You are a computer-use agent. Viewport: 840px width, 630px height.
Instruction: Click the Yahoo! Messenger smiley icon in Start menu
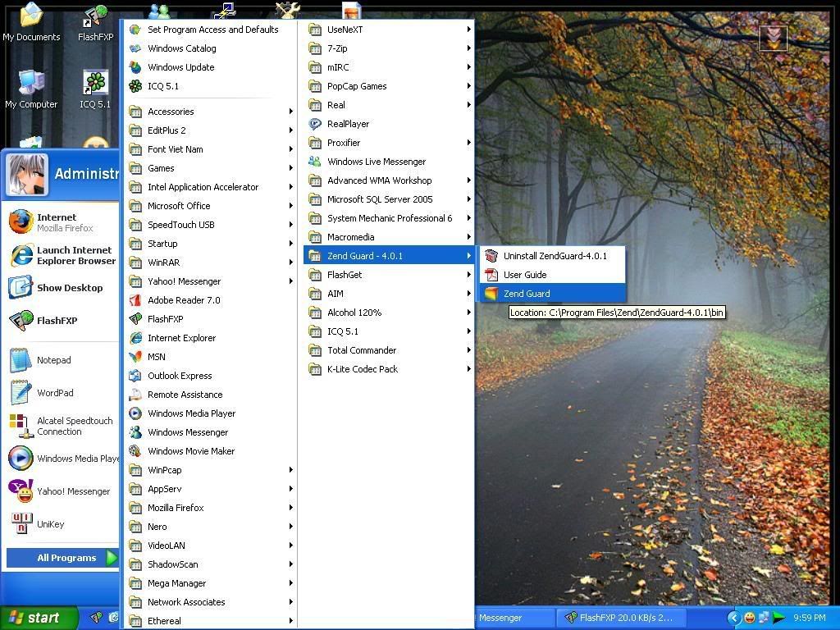(21, 491)
